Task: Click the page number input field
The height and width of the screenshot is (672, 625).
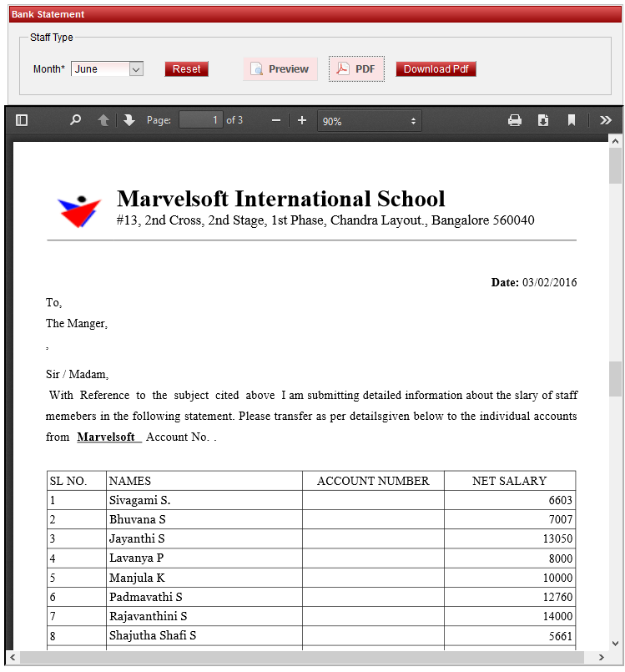Action: tap(200, 120)
